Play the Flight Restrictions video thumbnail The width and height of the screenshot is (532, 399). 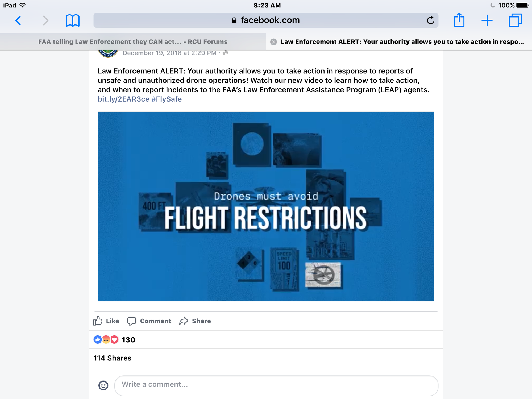(266, 206)
